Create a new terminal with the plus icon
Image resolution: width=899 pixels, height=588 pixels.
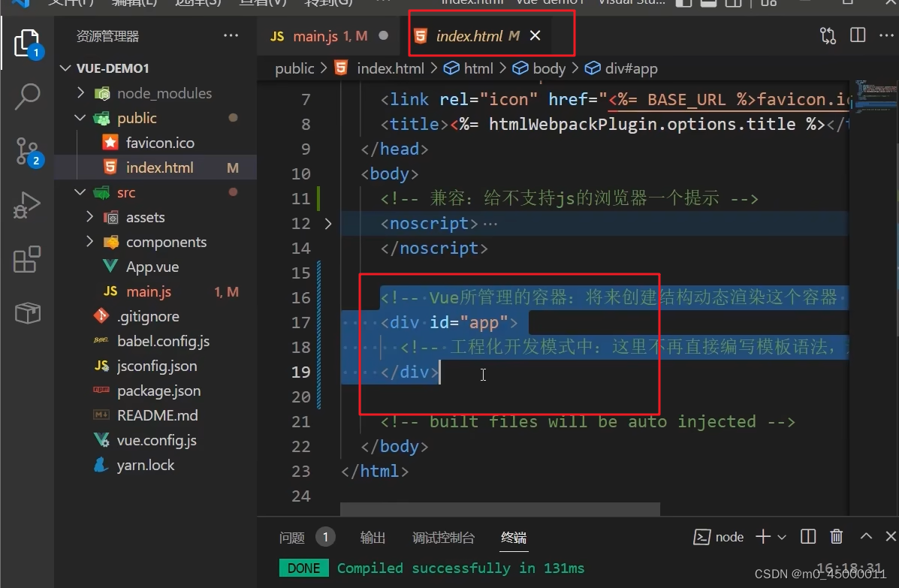pyautogui.click(x=764, y=536)
